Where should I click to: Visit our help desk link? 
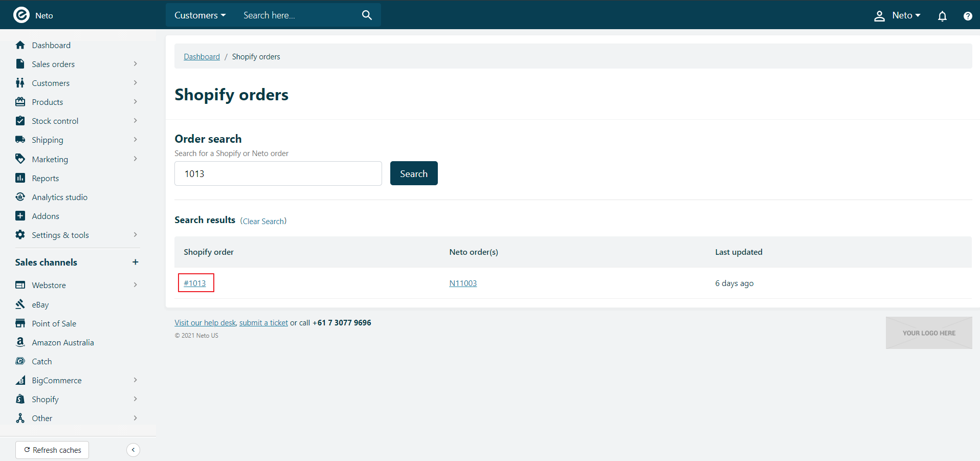[205, 323]
